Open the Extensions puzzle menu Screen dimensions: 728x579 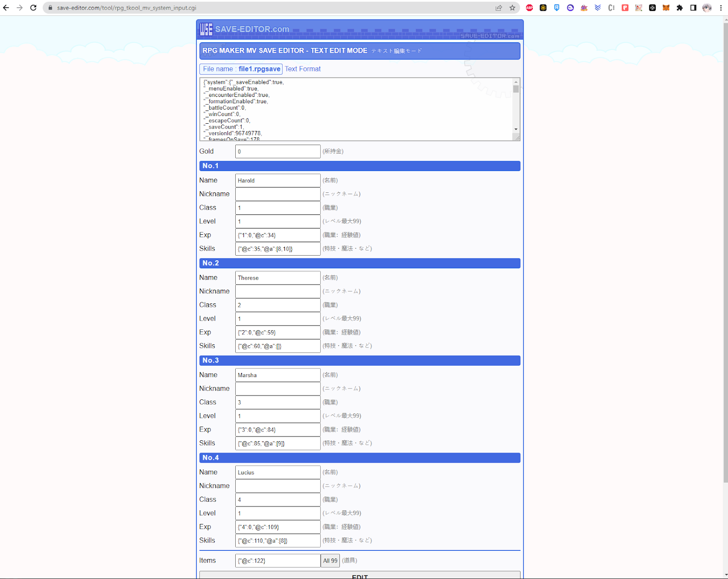point(680,8)
